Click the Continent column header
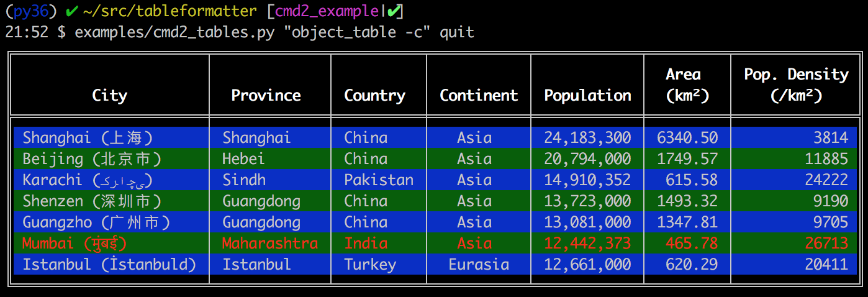The width and height of the screenshot is (868, 297). pyautogui.click(x=478, y=95)
